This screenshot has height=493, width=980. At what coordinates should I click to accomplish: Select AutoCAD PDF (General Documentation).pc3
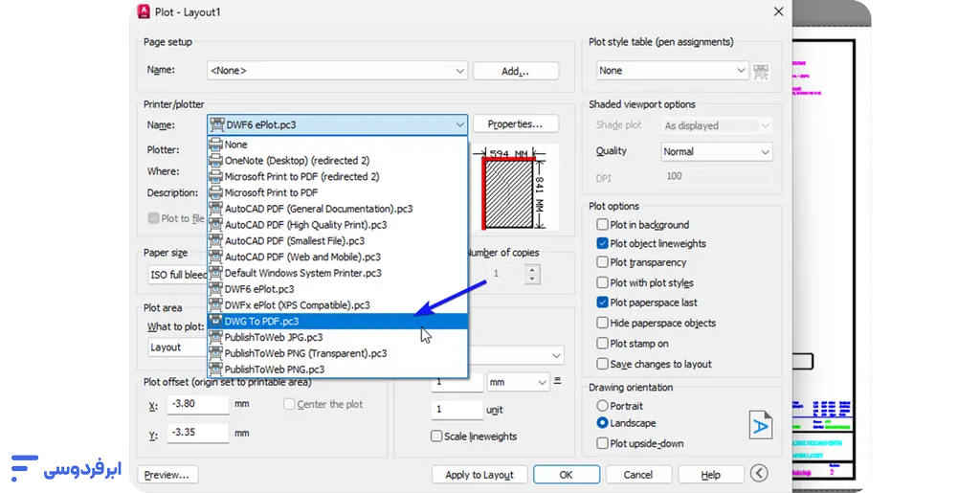pos(338,209)
